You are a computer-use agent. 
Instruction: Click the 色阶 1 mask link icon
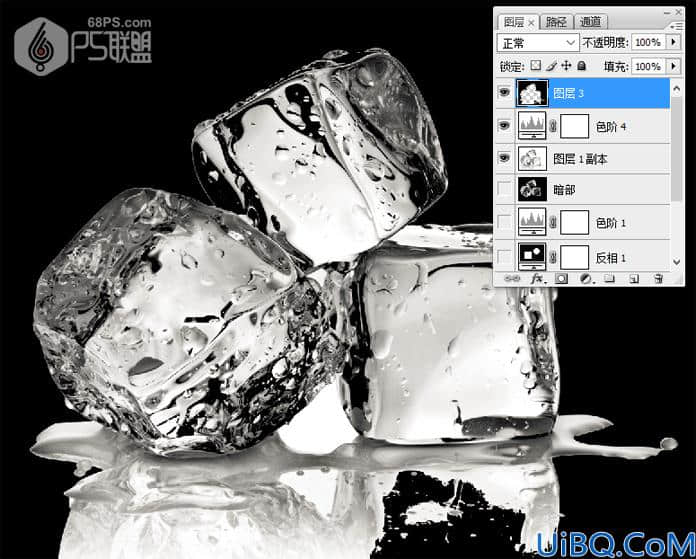tap(553, 222)
